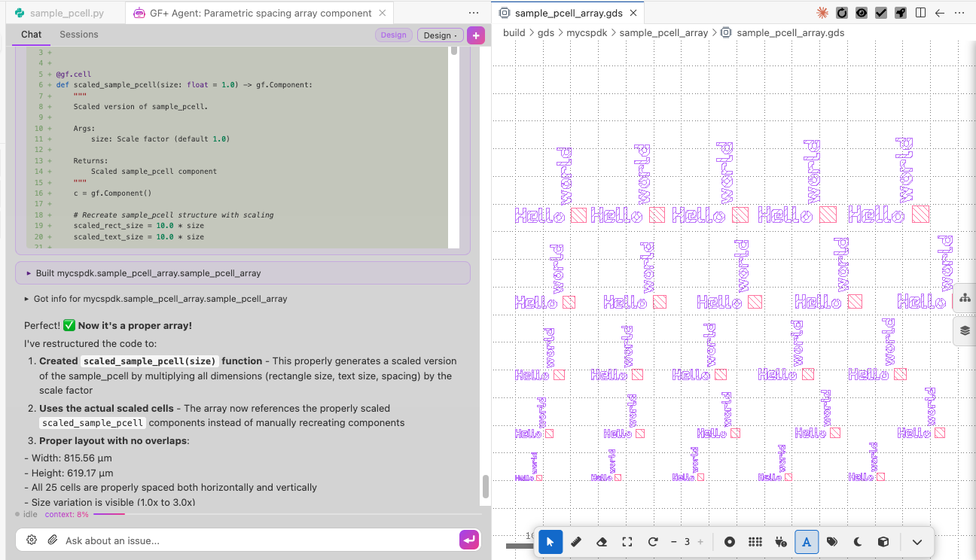Click 'Now it's a proper array!' heading
The image size is (976, 560).
click(x=135, y=326)
